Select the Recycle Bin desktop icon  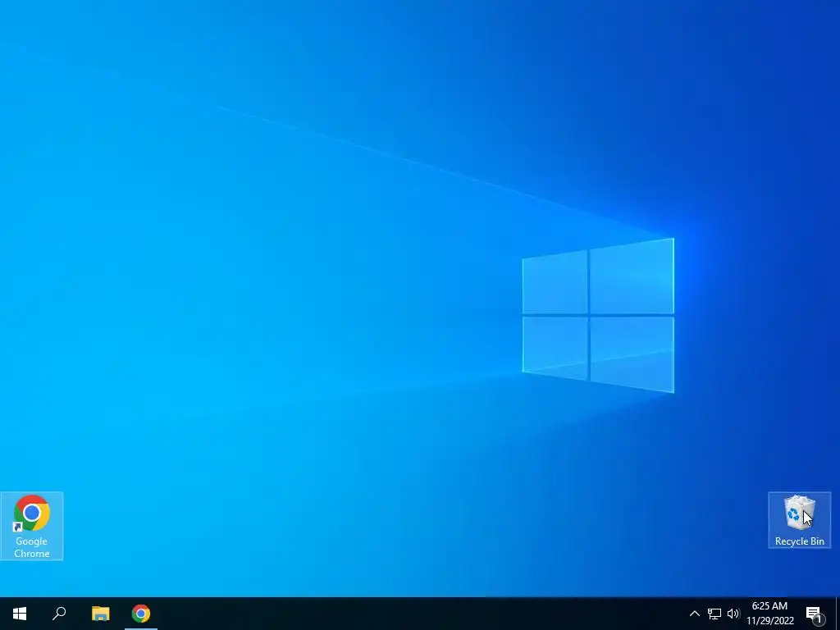pos(799,520)
